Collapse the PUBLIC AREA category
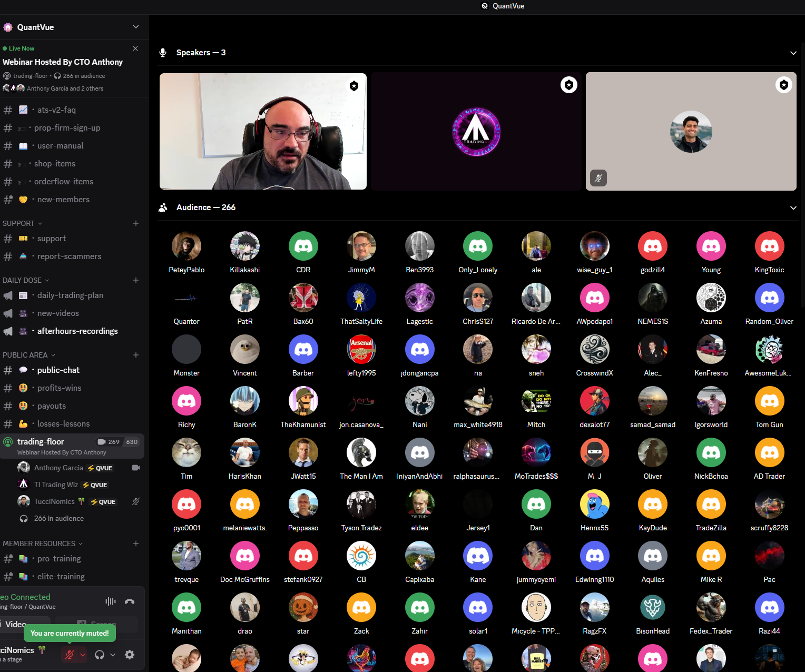The height and width of the screenshot is (672, 805). pos(29,355)
